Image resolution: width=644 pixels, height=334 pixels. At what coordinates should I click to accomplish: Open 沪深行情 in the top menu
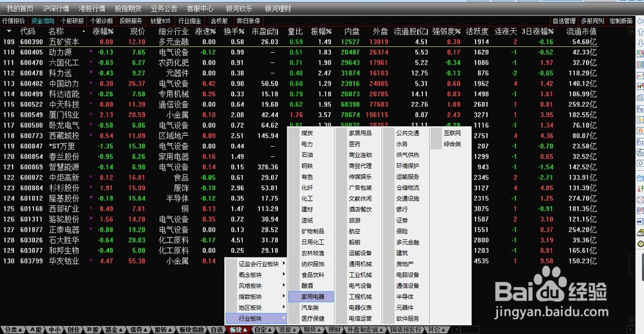point(56,8)
